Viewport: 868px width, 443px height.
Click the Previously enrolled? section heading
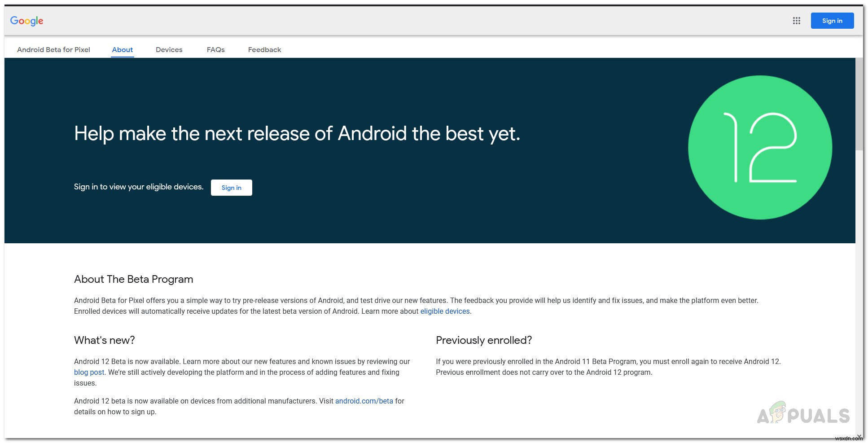(x=484, y=340)
